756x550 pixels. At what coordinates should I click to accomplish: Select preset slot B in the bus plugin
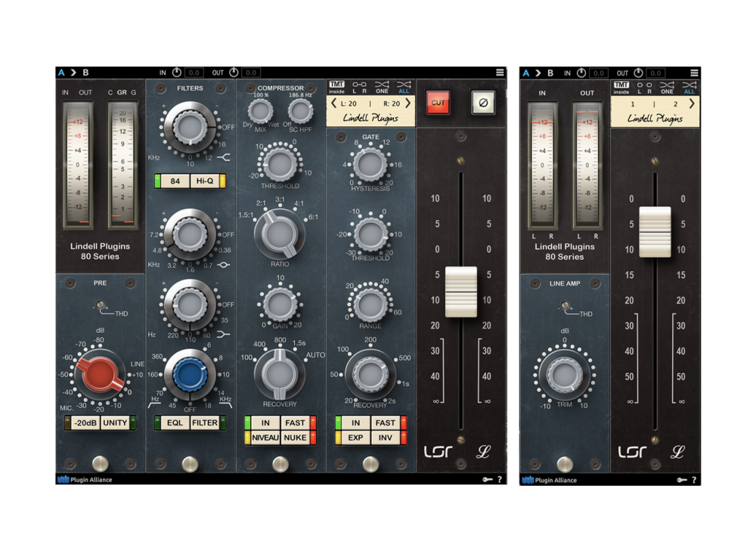click(550, 73)
